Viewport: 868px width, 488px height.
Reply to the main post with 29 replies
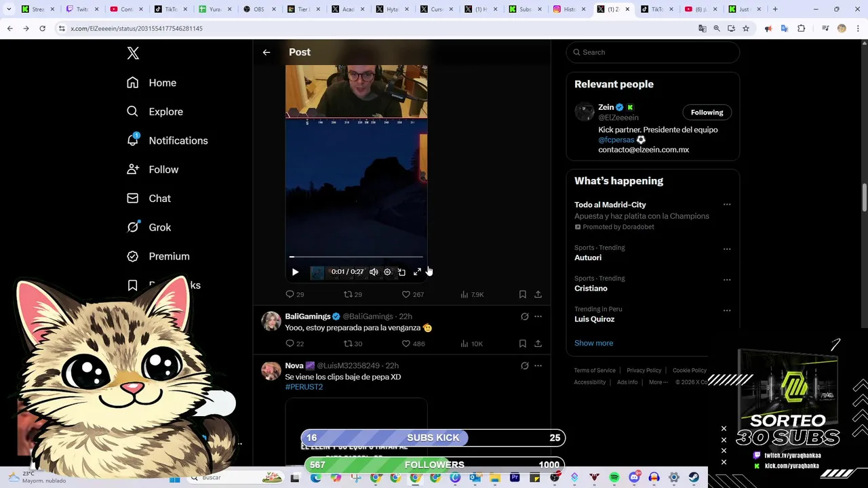pyautogui.click(x=295, y=294)
